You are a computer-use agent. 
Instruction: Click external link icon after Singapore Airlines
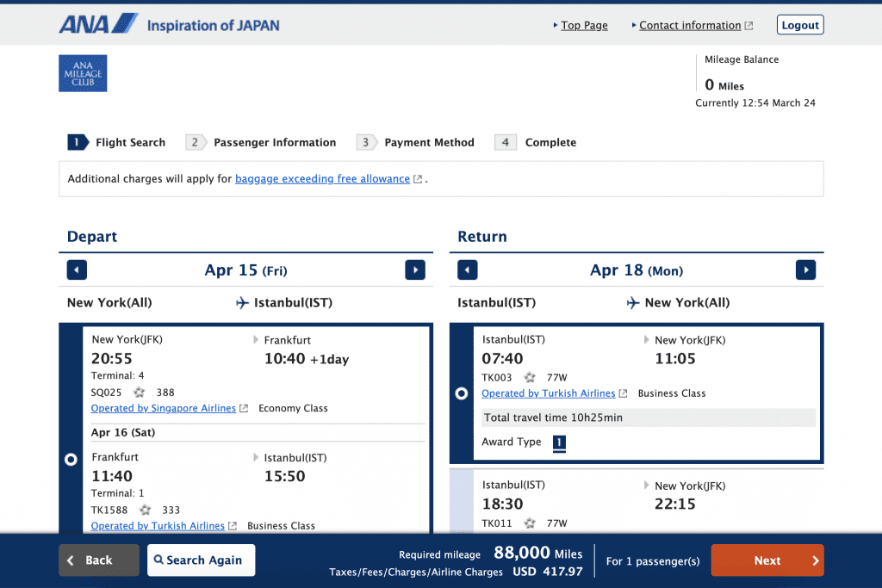[x=244, y=408]
